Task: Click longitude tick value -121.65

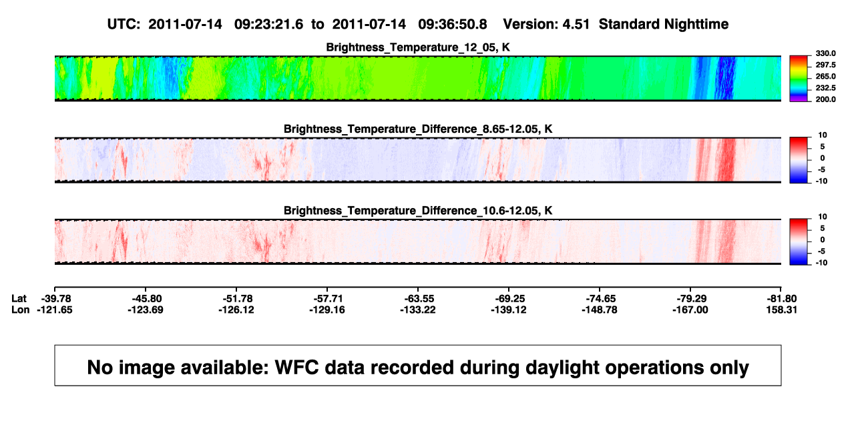Action: 55,310
